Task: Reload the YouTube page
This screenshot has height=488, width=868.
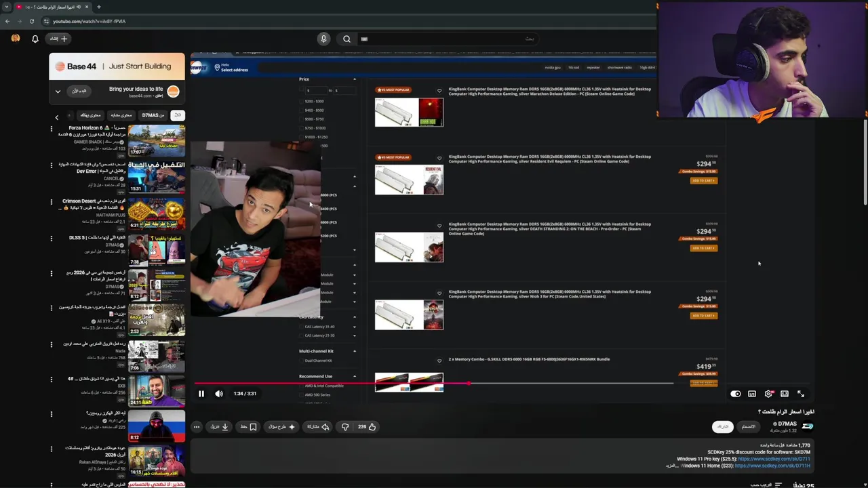Action: tap(31, 21)
